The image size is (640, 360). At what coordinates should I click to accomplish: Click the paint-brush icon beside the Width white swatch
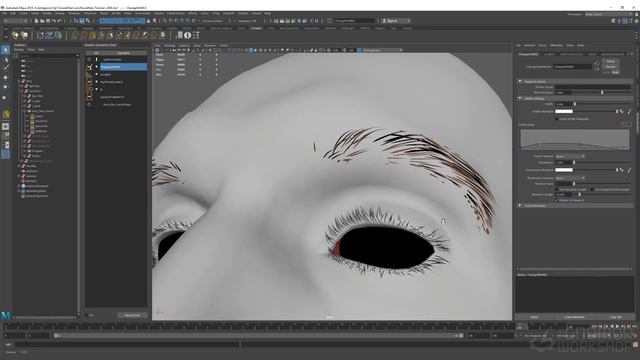tap(629, 111)
